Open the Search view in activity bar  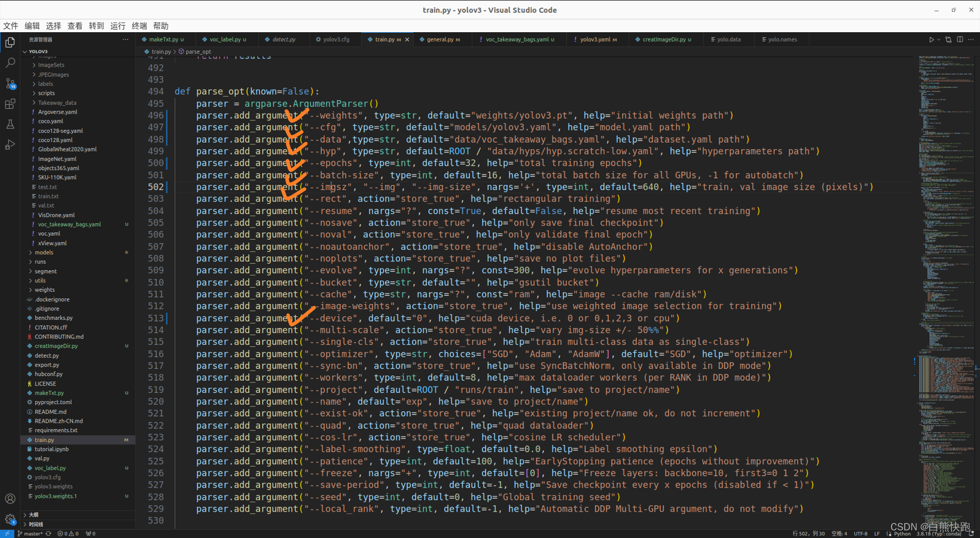pyautogui.click(x=10, y=63)
